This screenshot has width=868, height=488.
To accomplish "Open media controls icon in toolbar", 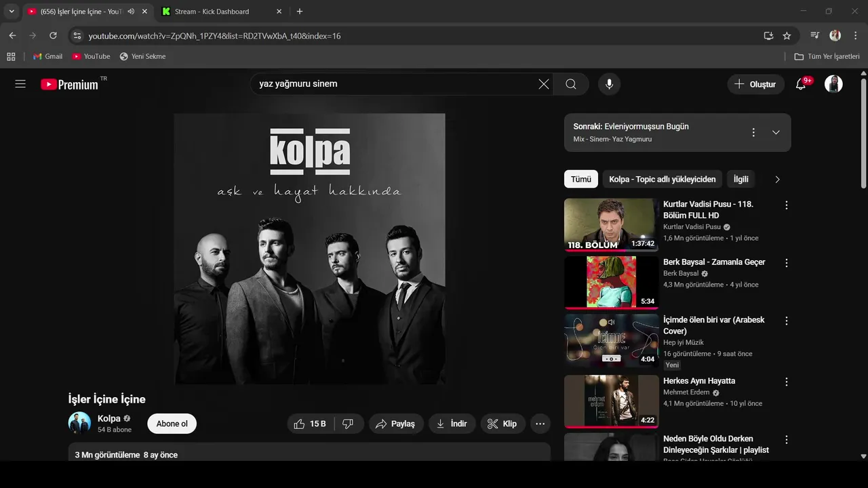I will (815, 35).
